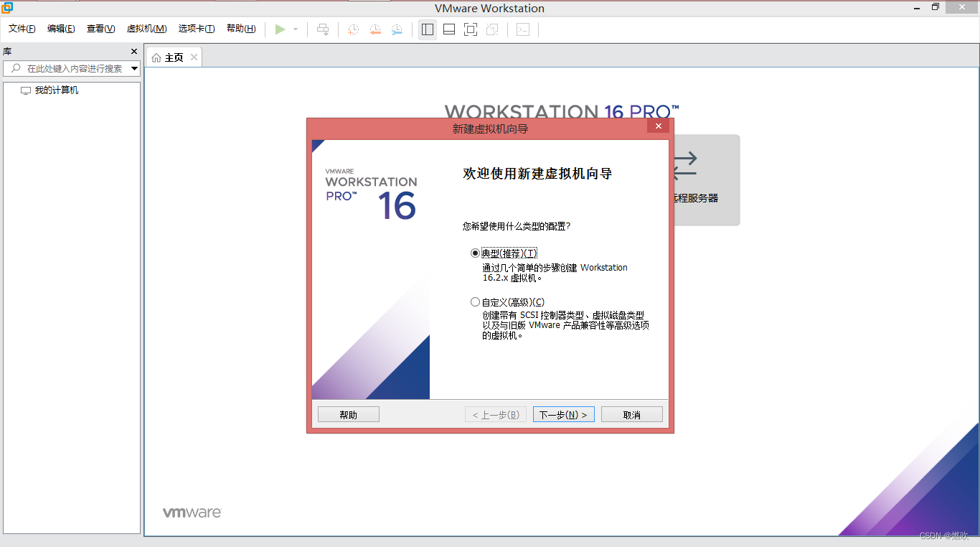Select 我的计算机 in library tree
980x547 pixels.
click(57, 90)
